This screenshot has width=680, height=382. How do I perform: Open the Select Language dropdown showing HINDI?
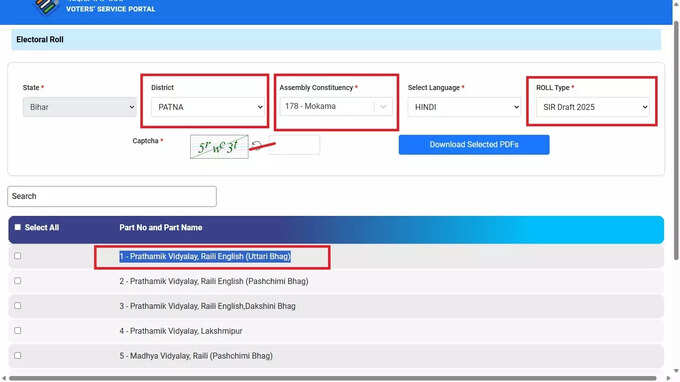click(464, 107)
